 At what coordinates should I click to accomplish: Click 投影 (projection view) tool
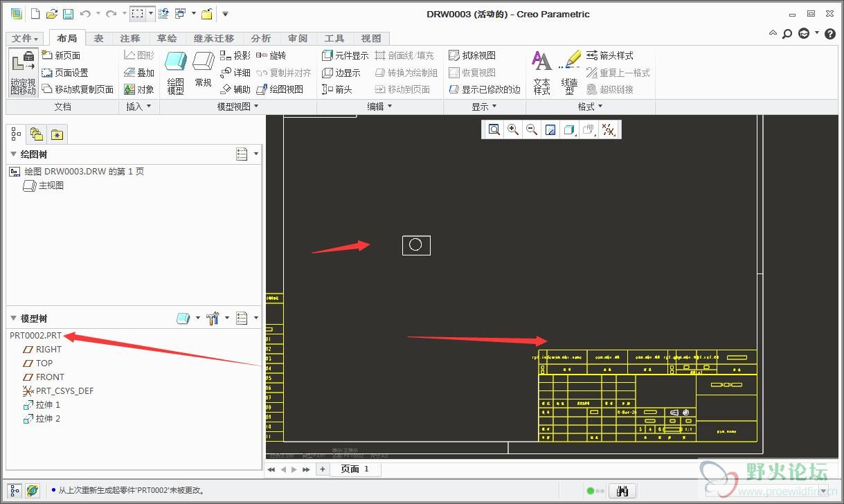pyautogui.click(x=235, y=55)
